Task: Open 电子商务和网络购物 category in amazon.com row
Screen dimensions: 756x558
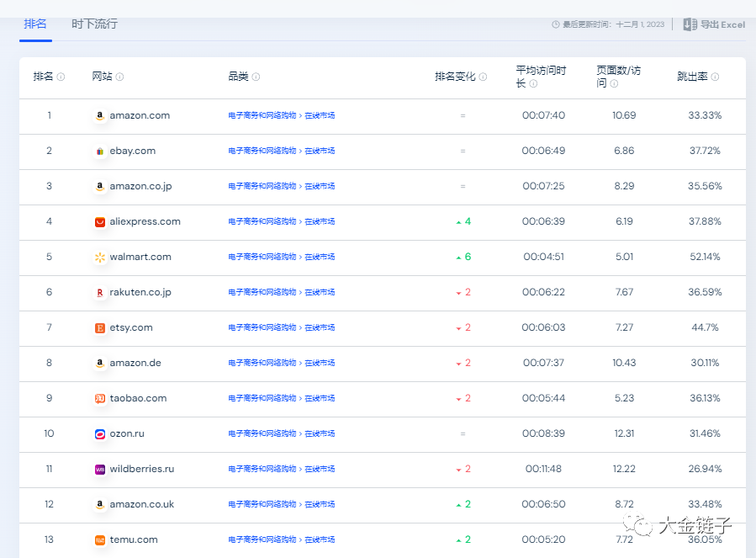Action: click(x=262, y=115)
